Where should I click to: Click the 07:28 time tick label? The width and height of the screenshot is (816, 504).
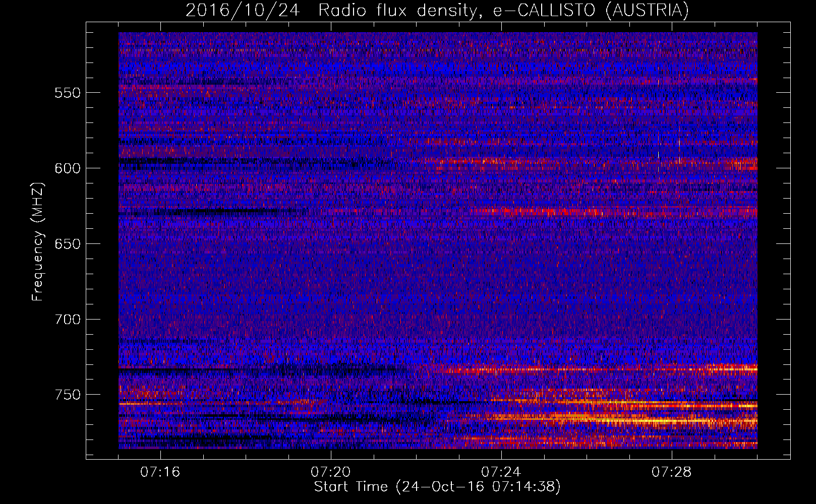672,472
